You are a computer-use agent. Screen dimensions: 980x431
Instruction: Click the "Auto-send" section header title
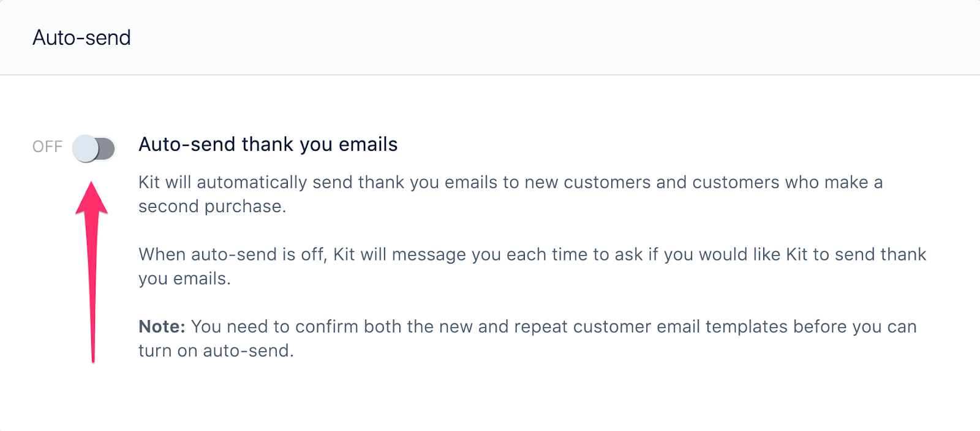pos(81,38)
